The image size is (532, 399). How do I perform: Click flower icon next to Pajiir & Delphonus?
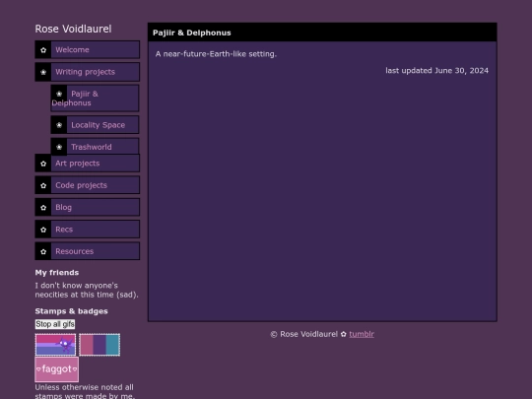(x=59, y=94)
